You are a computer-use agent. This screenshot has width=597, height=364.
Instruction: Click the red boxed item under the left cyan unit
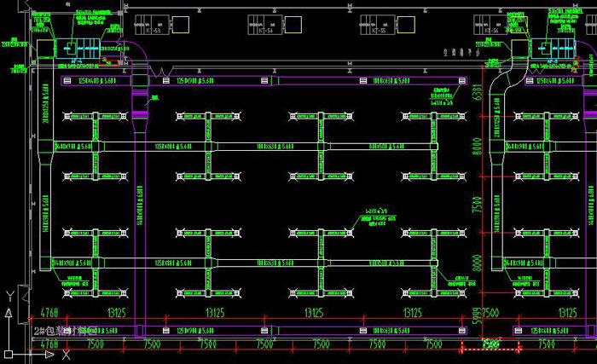coord(108,61)
